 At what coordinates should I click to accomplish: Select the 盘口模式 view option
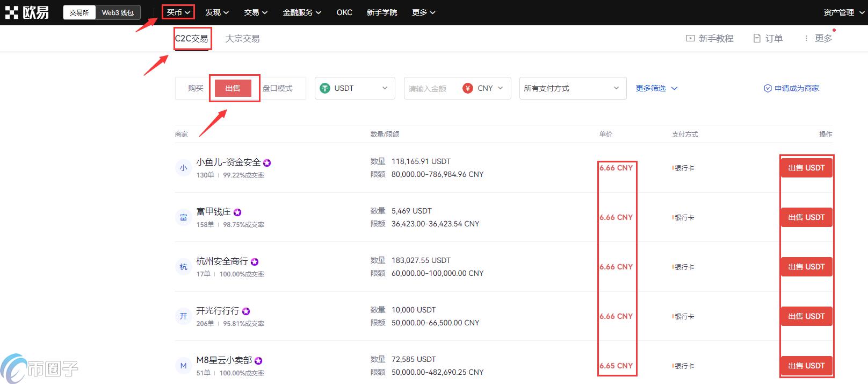coord(278,88)
